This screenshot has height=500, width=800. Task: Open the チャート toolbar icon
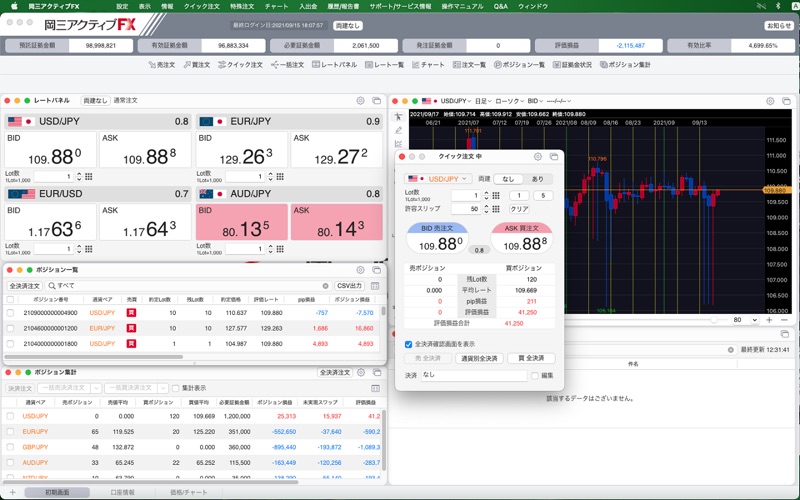coord(428,64)
